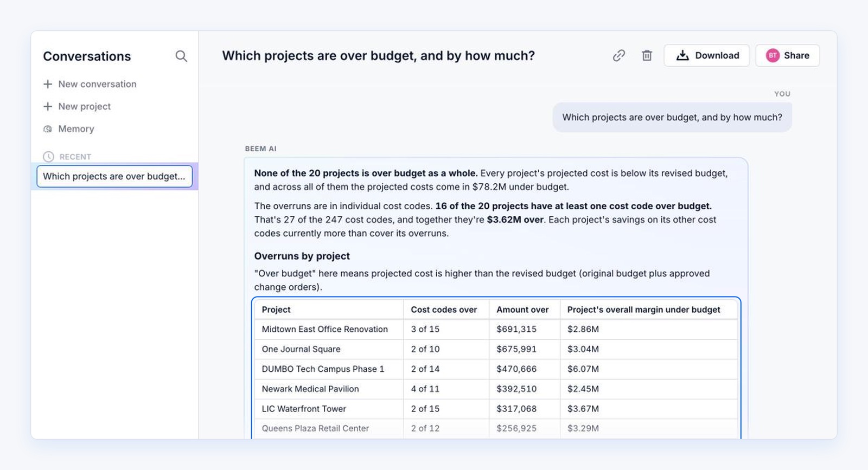Image resolution: width=868 pixels, height=470 pixels.
Task: Click the clock icon next to Recent
Action: [x=48, y=157]
